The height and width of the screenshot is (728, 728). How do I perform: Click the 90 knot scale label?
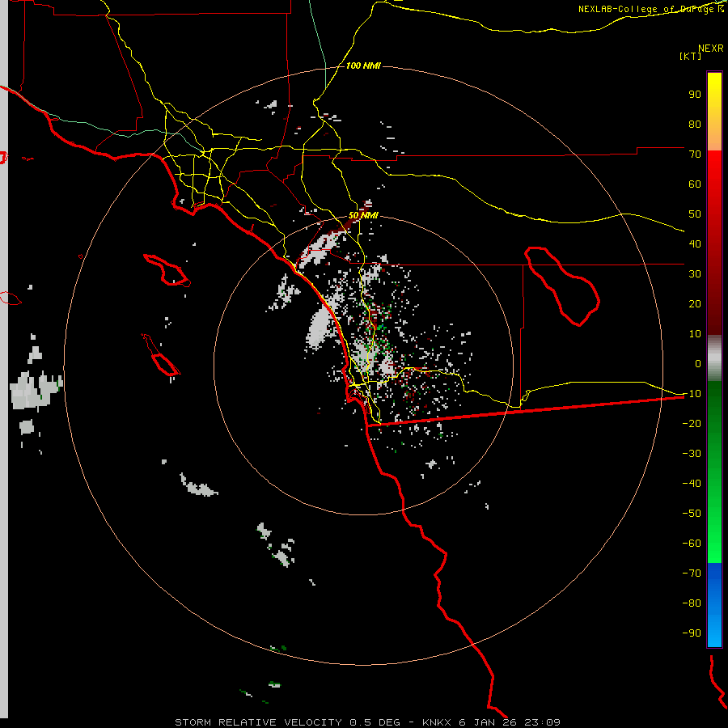click(695, 95)
